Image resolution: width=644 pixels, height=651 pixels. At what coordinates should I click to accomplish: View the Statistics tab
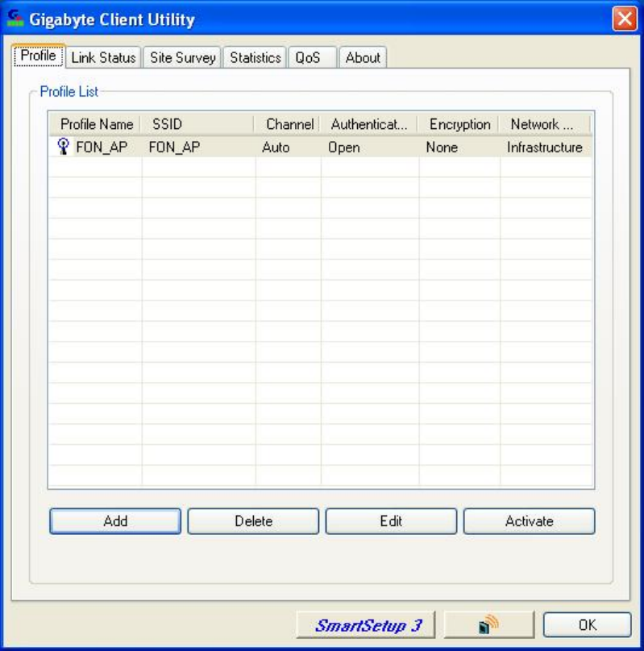pyautogui.click(x=256, y=57)
